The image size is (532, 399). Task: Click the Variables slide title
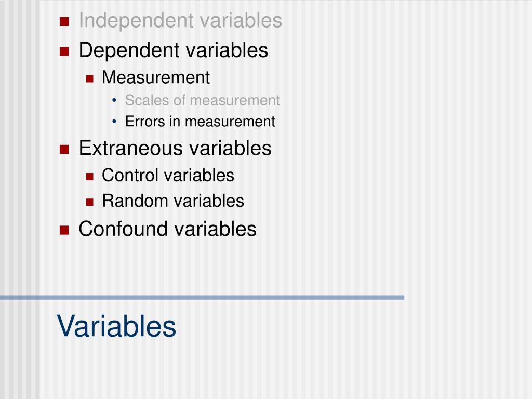(x=116, y=326)
